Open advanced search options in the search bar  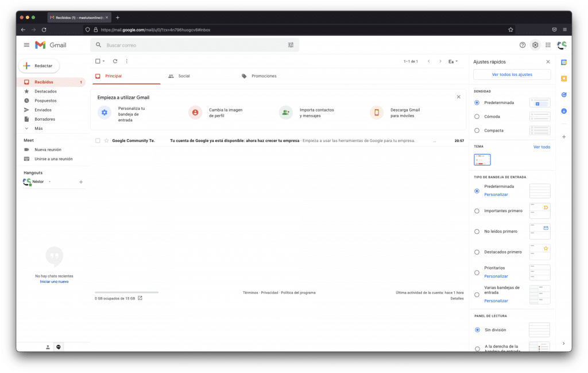click(291, 44)
